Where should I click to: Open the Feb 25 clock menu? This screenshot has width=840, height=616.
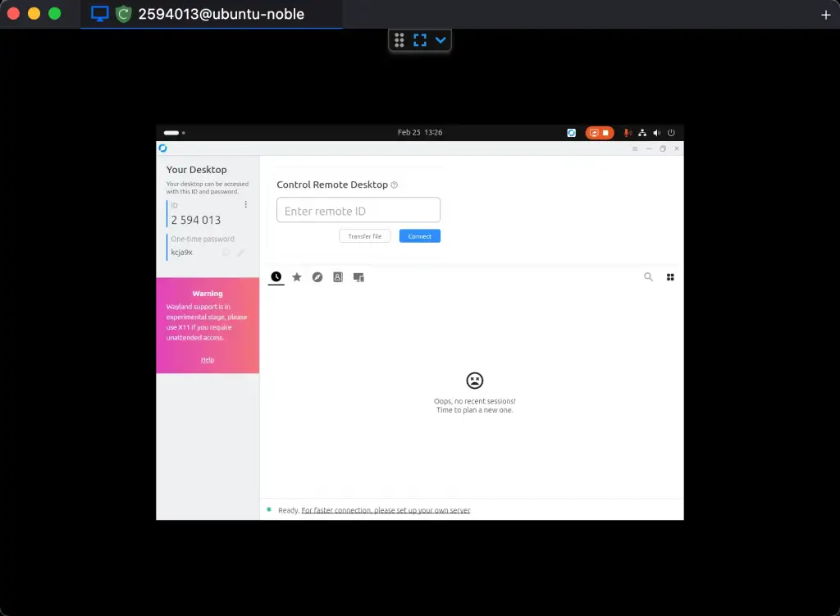pyautogui.click(x=418, y=132)
